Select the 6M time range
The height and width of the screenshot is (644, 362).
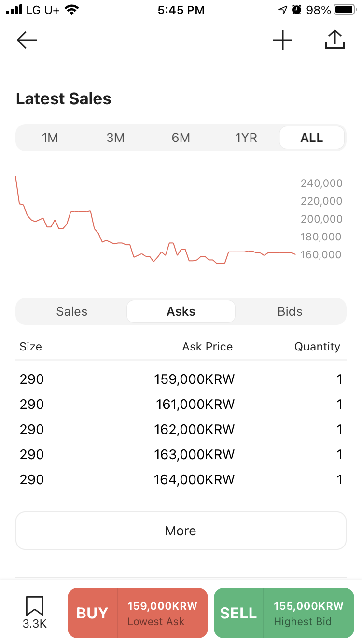click(x=181, y=138)
